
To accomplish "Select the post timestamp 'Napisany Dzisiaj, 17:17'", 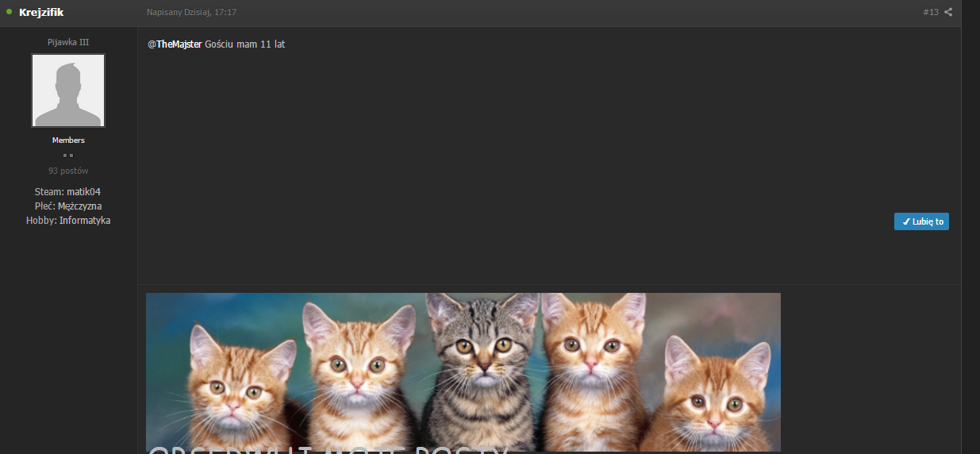I will [x=192, y=13].
